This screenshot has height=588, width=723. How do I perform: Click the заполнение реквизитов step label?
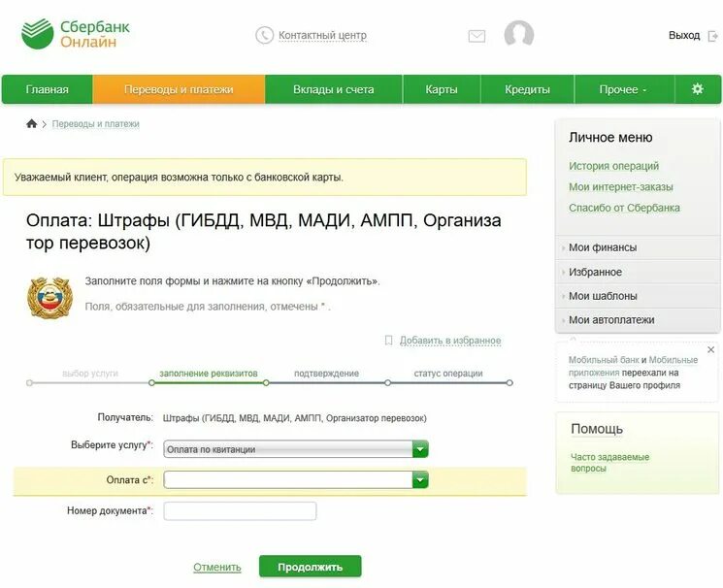(209, 374)
